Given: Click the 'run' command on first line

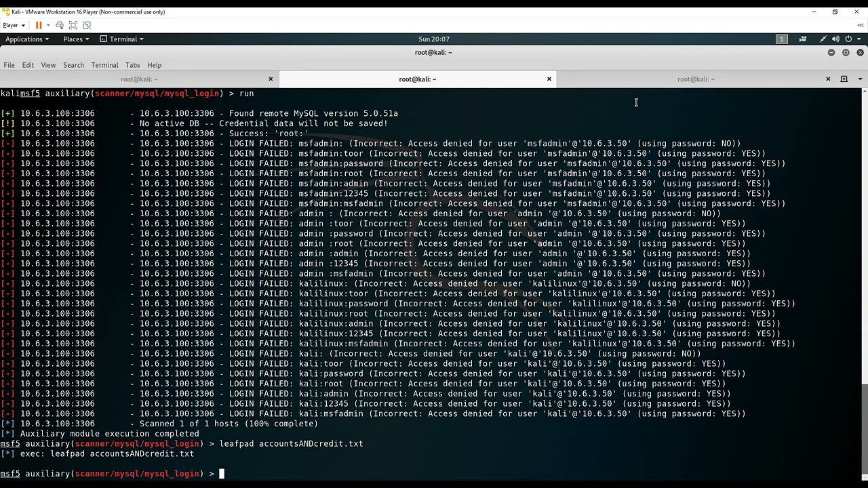Looking at the screenshot, I should coord(246,94).
